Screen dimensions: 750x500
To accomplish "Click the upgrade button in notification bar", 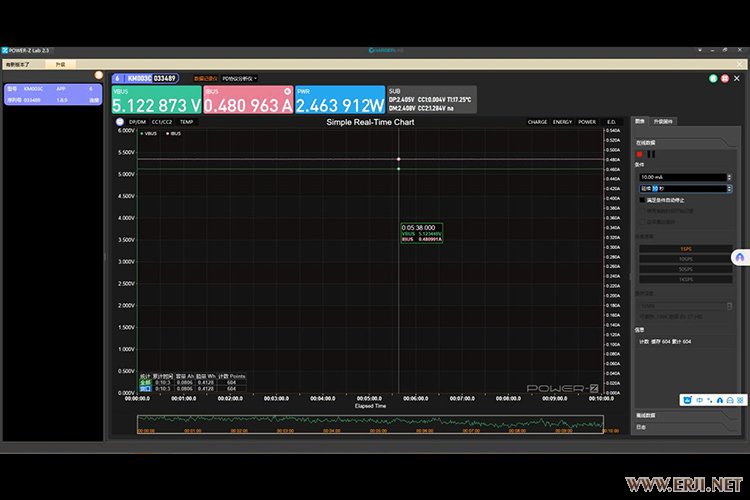I will pyautogui.click(x=60, y=63).
